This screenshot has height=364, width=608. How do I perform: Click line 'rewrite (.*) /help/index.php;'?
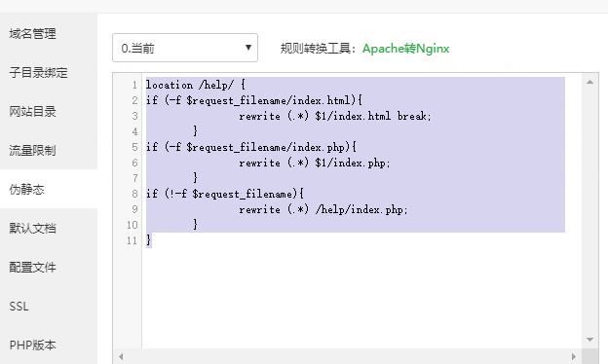tap(323, 209)
